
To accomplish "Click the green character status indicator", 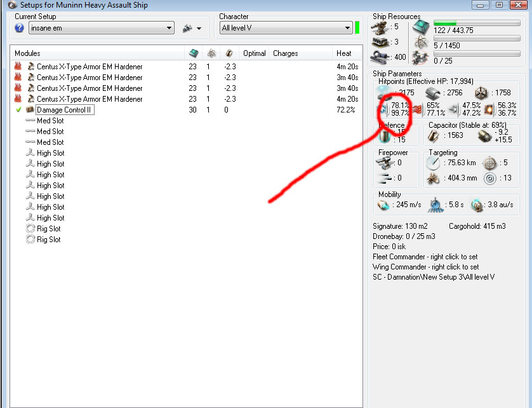I will point(357,28).
